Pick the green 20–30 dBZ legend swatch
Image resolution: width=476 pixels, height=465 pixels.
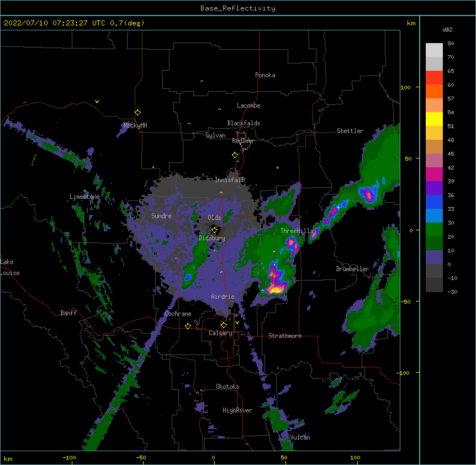(x=434, y=230)
